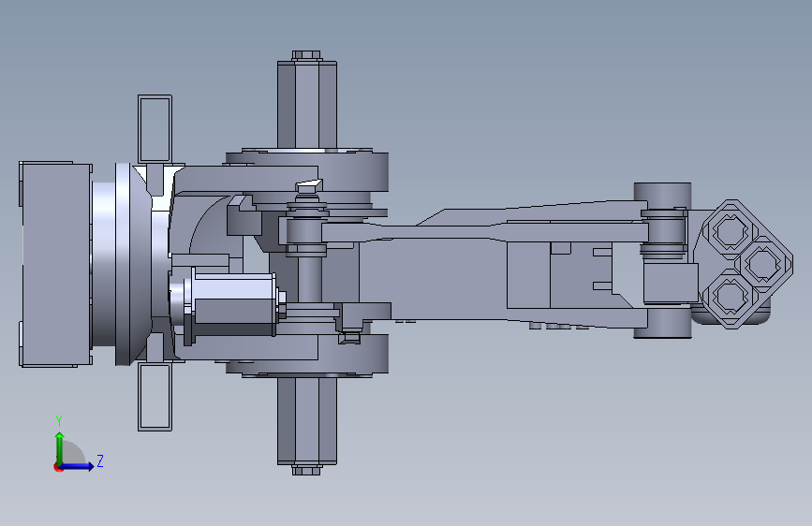Select the lower rectangular tube near left flange
Screen dimensions: 812x526
(155, 397)
